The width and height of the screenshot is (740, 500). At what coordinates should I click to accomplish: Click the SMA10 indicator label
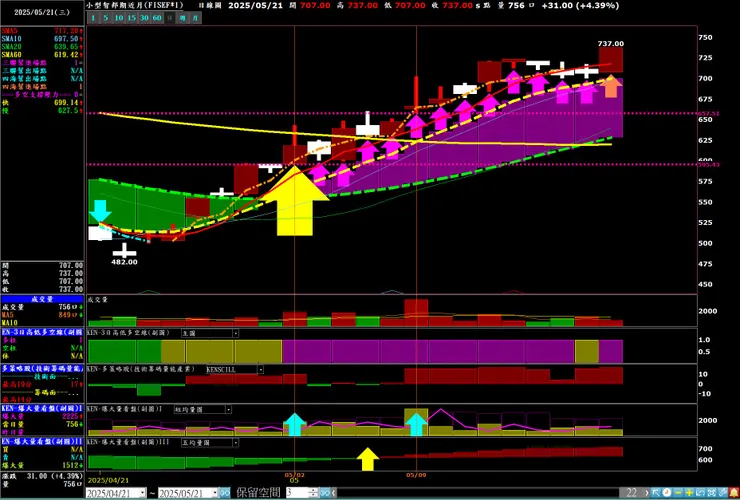click(x=11, y=39)
